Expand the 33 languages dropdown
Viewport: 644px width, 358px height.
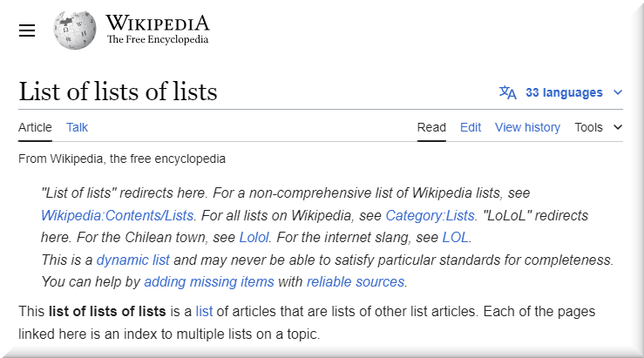pos(564,92)
